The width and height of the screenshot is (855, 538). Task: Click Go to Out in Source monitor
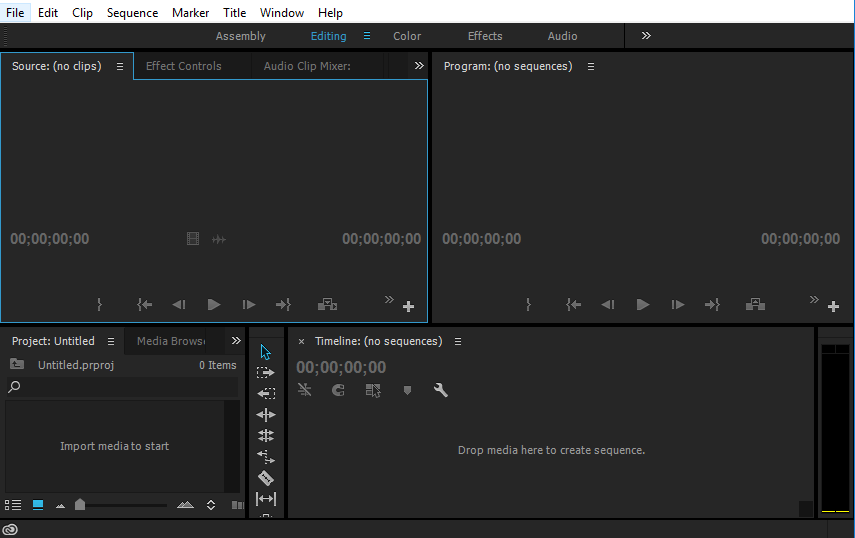(x=284, y=304)
